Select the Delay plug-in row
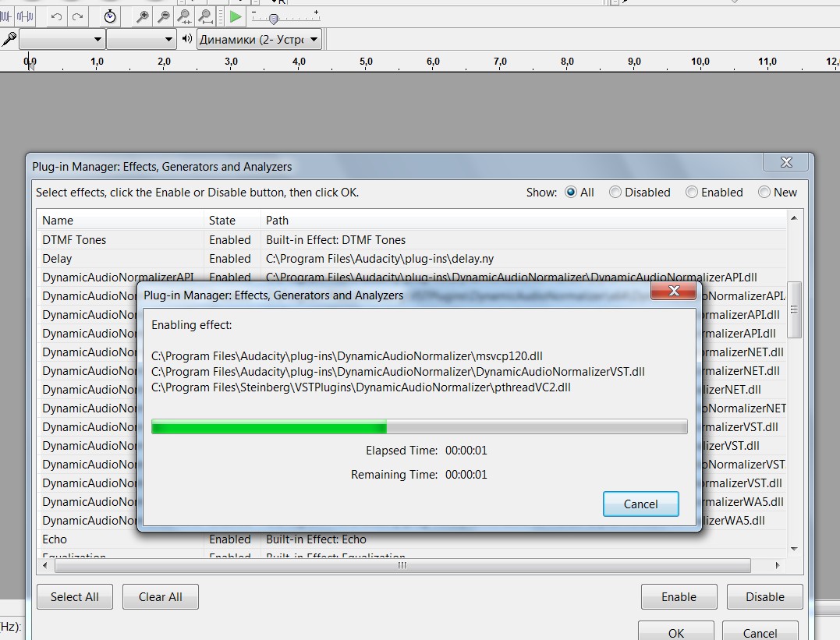Image resolution: width=840 pixels, height=640 pixels. 412,259
